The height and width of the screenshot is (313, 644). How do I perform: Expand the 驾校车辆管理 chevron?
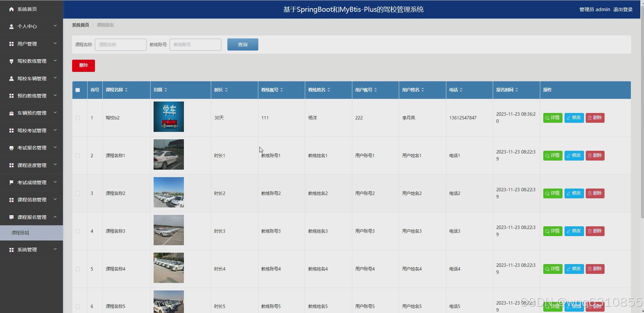click(x=55, y=78)
